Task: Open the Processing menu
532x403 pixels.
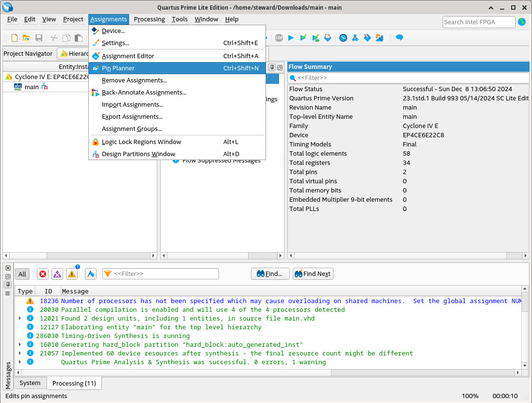Action: 150,19
